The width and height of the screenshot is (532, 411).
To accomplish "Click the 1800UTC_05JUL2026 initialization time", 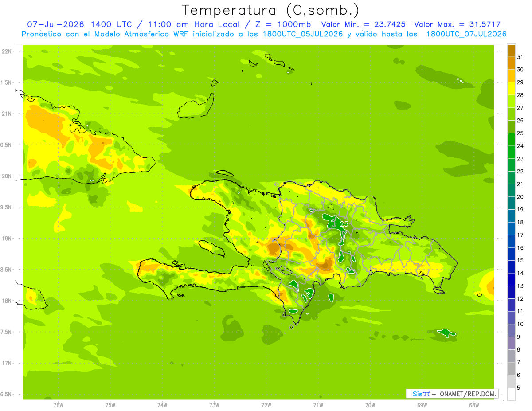I will point(303,34).
